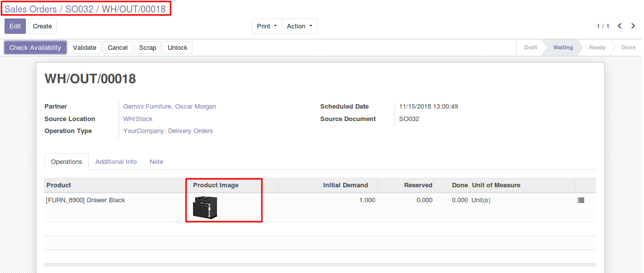
Task: Open the Note tab
Action: click(x=156, y=162)
